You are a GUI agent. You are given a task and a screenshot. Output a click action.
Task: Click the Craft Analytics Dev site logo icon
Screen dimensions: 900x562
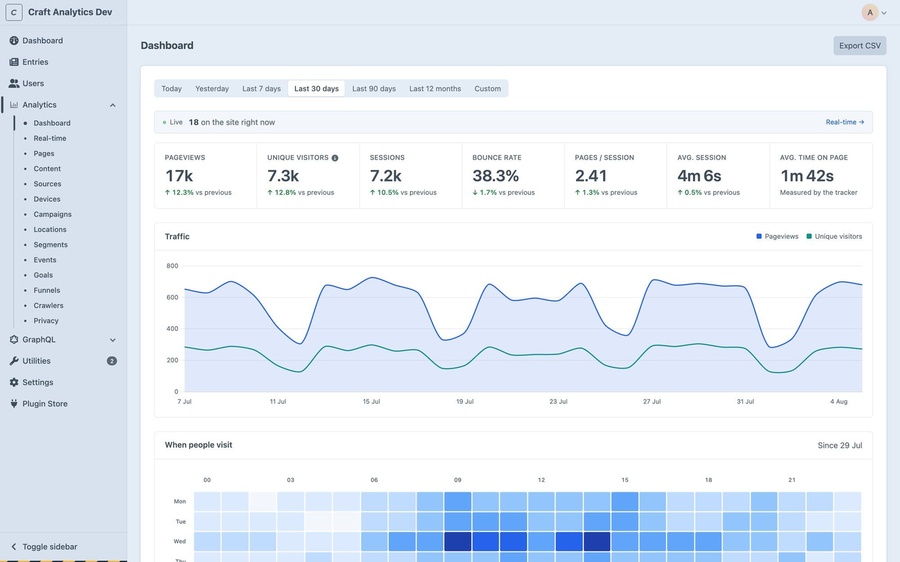point(14,12)
